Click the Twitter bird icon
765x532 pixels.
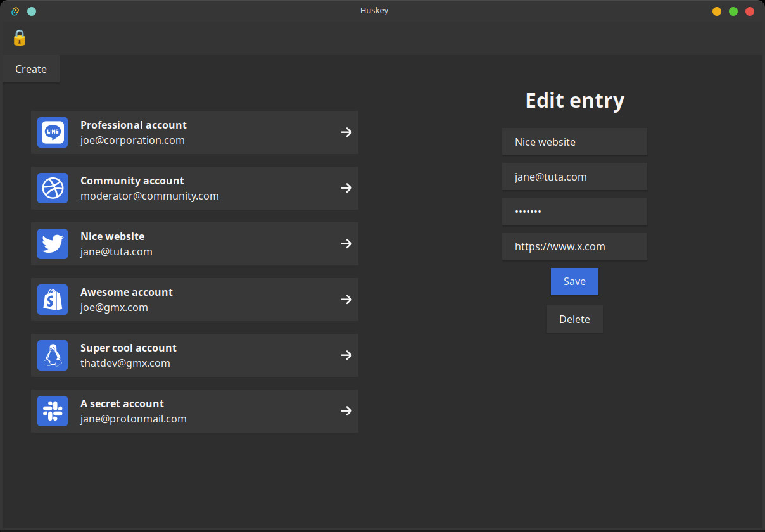(x=53, y=244)
